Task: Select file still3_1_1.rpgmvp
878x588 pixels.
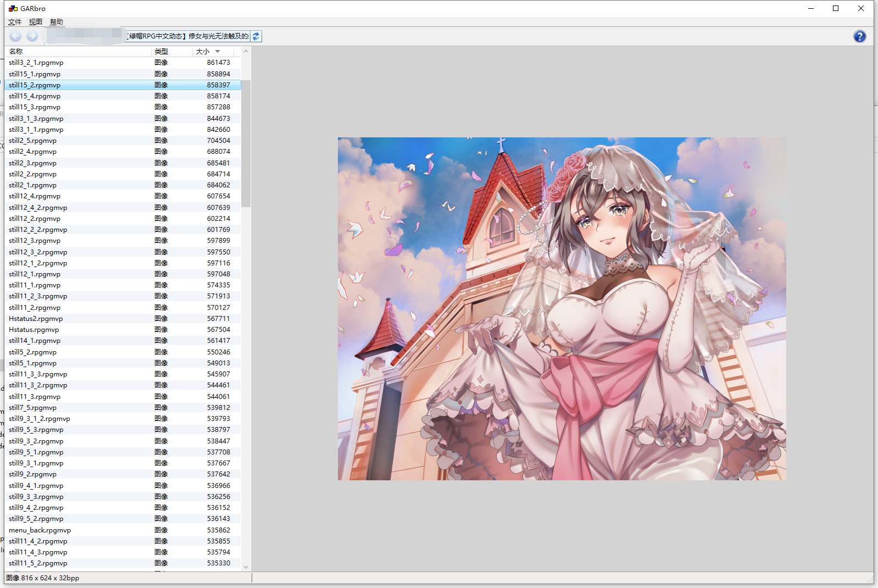Action: click(x=123, y=130)
